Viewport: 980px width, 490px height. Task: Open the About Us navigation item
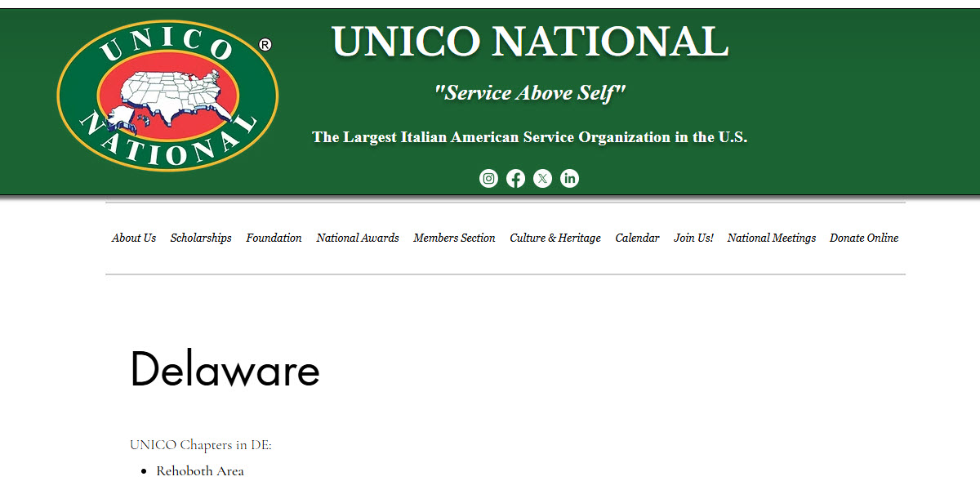click(x=134, y=238)
